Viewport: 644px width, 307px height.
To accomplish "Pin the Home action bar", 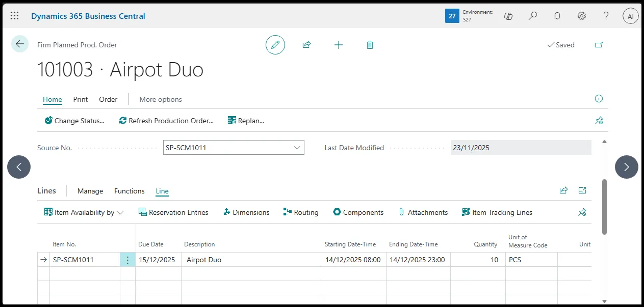I will point(599,121).
